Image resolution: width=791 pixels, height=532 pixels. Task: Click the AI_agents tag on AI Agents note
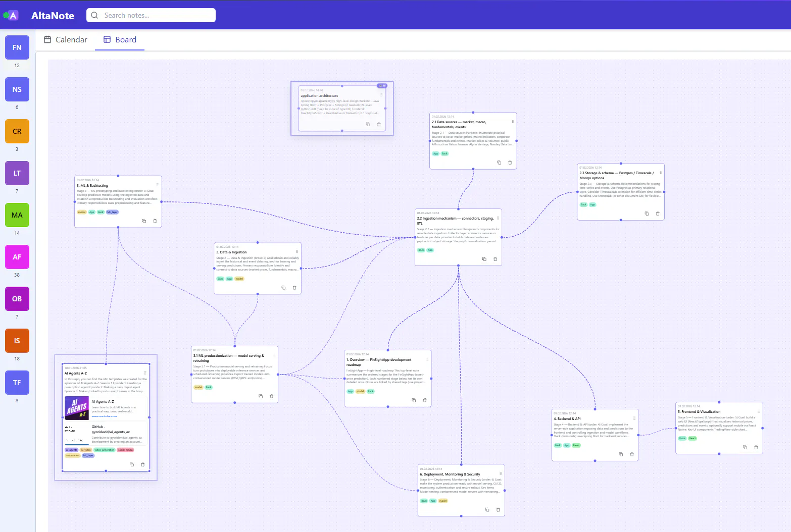coord(71,450)
